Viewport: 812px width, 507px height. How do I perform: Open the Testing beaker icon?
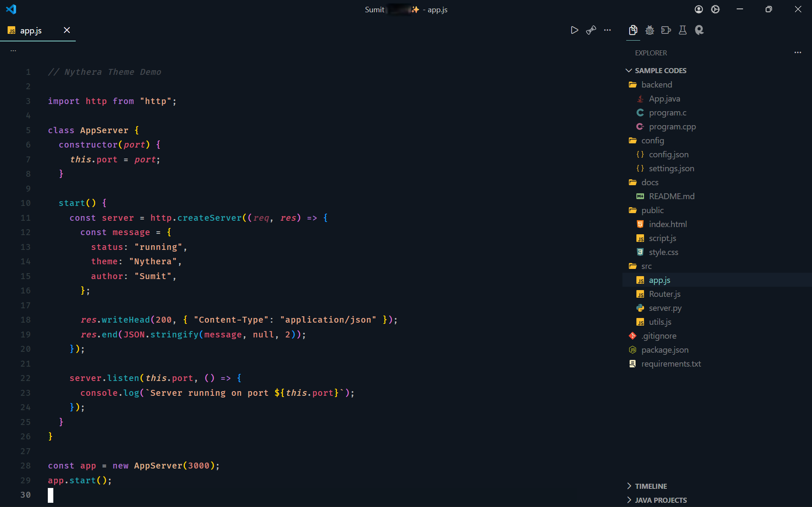[x=683, y=30]
